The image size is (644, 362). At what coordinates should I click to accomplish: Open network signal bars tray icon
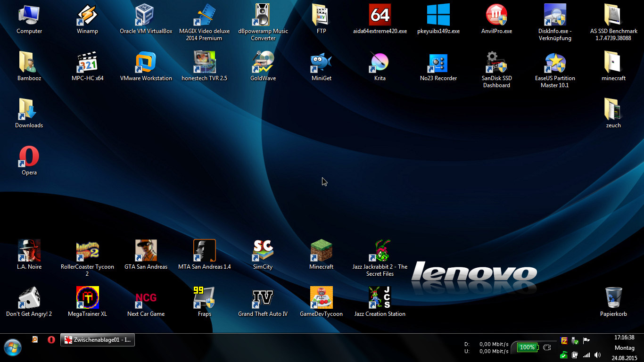(x=586, y=355)
